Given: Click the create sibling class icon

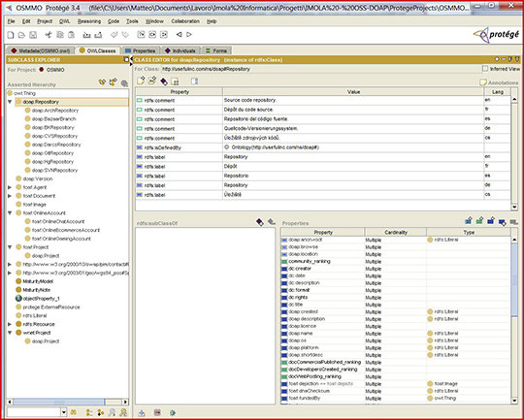Looking at the screenshot, I should coord(114,81).
